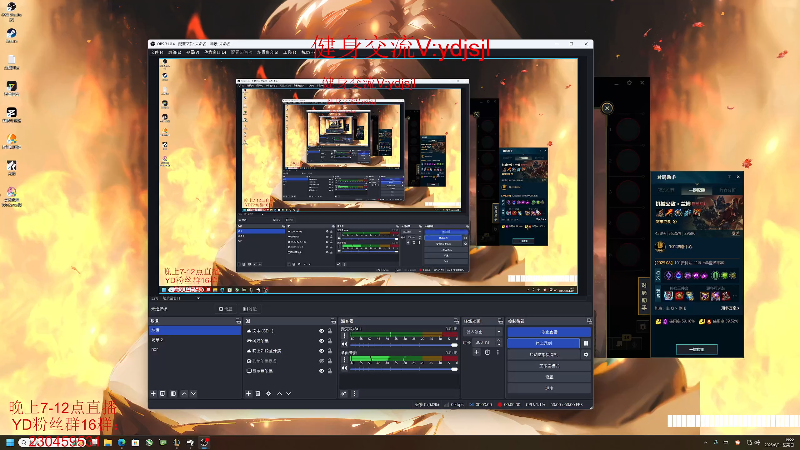
Task: Pop out the Scenes dock panel
Action: pos(238,321)
